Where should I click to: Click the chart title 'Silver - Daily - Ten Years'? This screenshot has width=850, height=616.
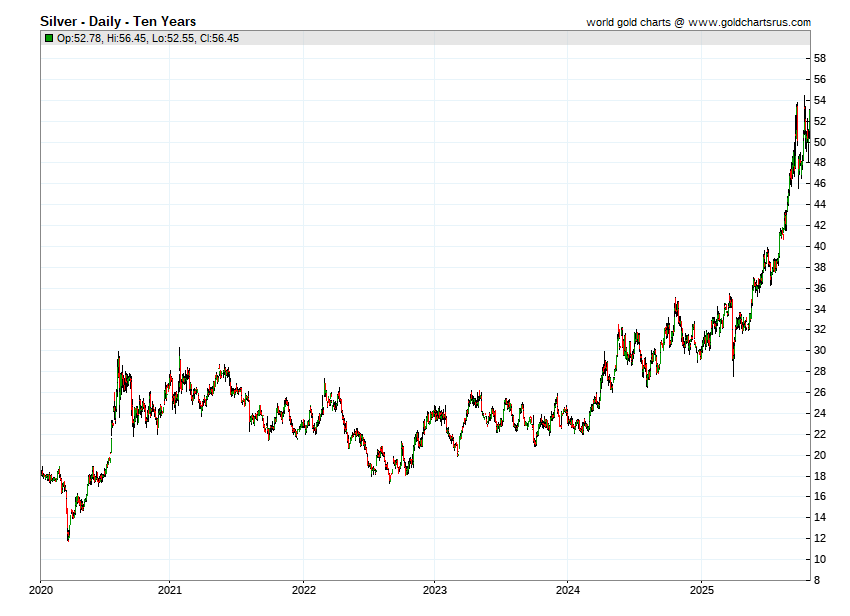click(x=118, y=22)
